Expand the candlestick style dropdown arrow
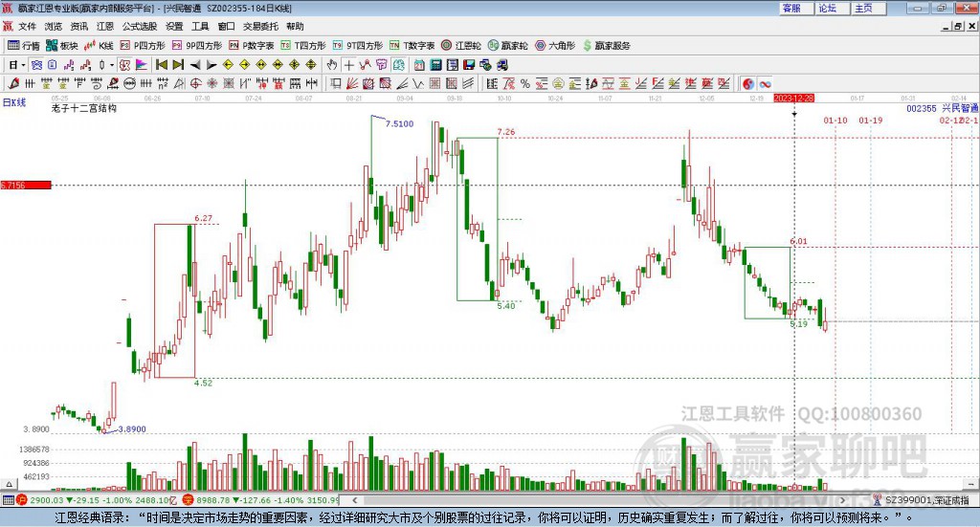Image resolution: width=980 pixels, height=527 pixels. click(x=112, y=65)
